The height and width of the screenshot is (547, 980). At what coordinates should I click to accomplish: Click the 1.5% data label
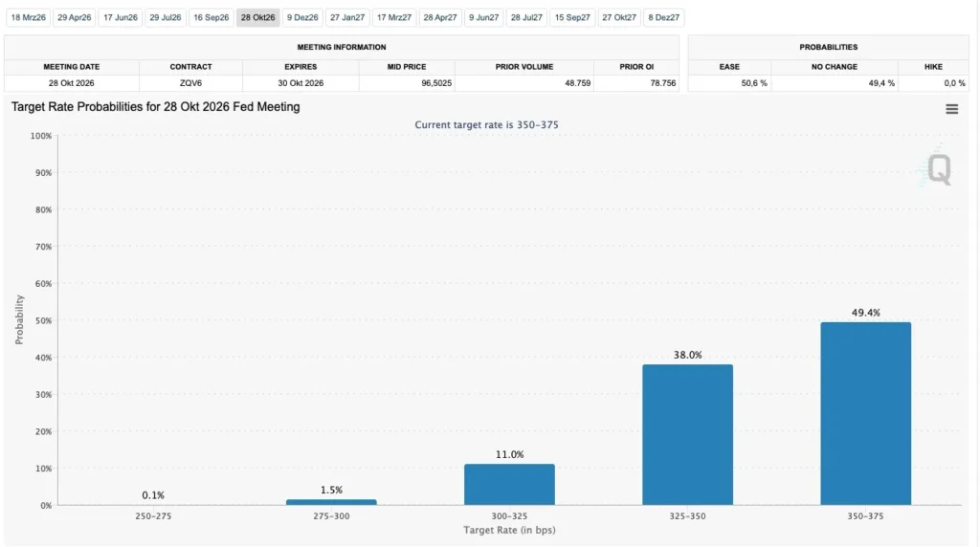(331, 491)
